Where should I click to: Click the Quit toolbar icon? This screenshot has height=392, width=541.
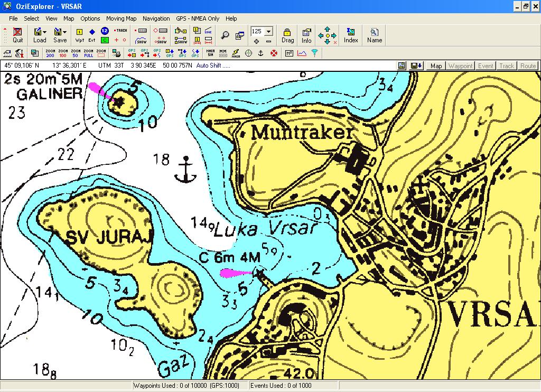(x=17, y=35)
